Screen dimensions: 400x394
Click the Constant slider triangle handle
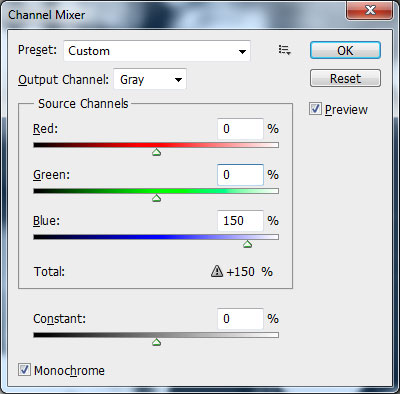[156, 342]
